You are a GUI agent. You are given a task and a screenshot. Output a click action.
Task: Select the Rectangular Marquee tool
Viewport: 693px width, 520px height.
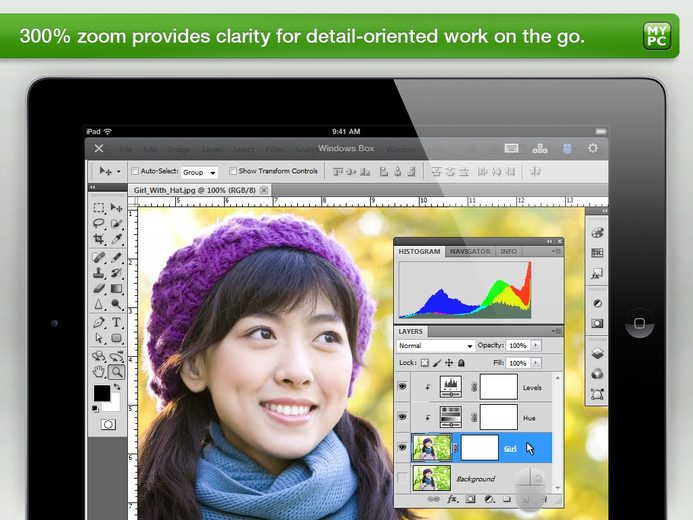point(99,208)
